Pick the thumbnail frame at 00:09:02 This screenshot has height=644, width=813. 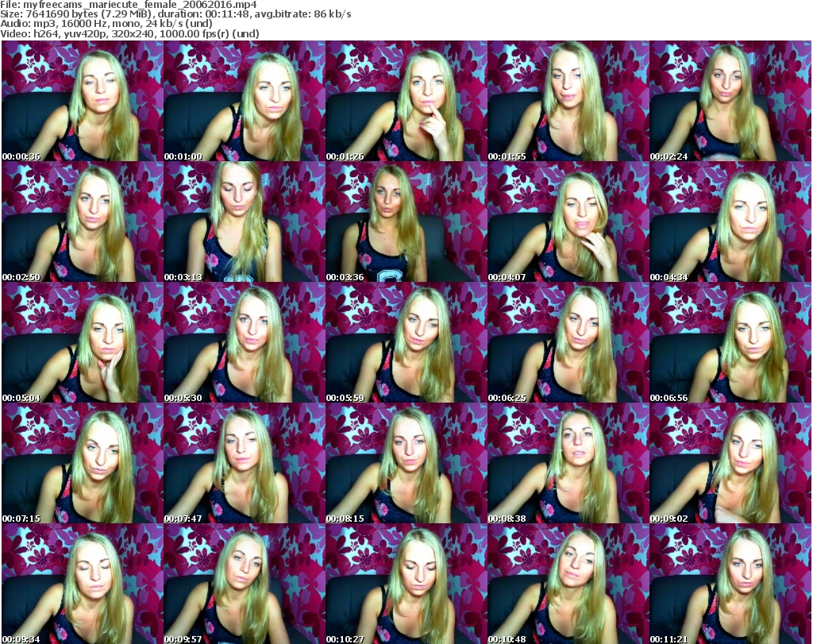[730, 463]
